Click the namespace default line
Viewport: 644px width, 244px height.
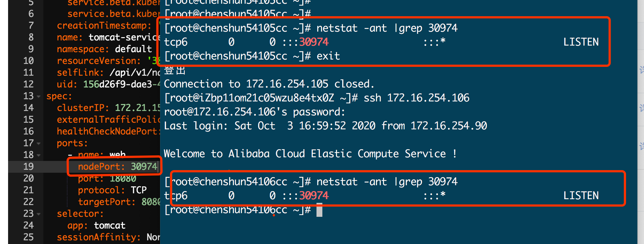coord(104,49)
